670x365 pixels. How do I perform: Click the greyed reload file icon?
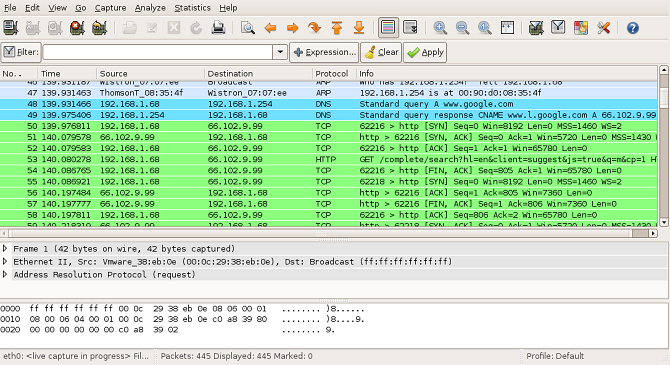point(196,28)
